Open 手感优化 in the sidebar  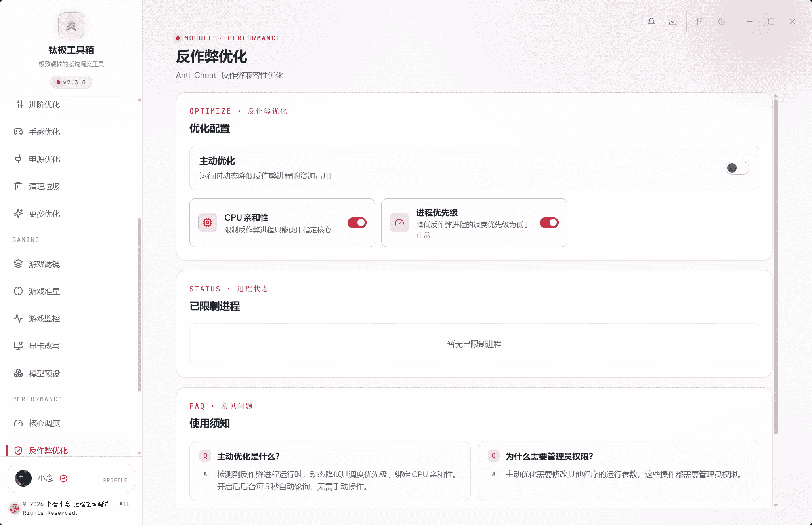point(68,132)
